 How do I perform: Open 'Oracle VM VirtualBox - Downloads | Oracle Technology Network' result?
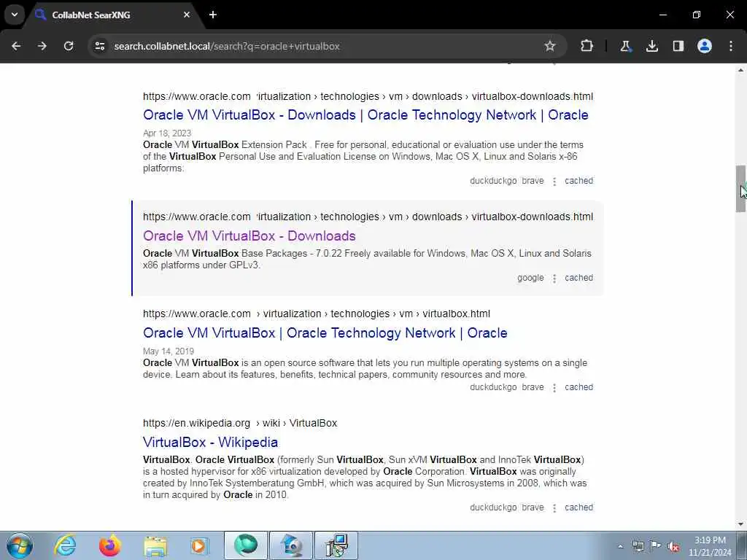365,115
